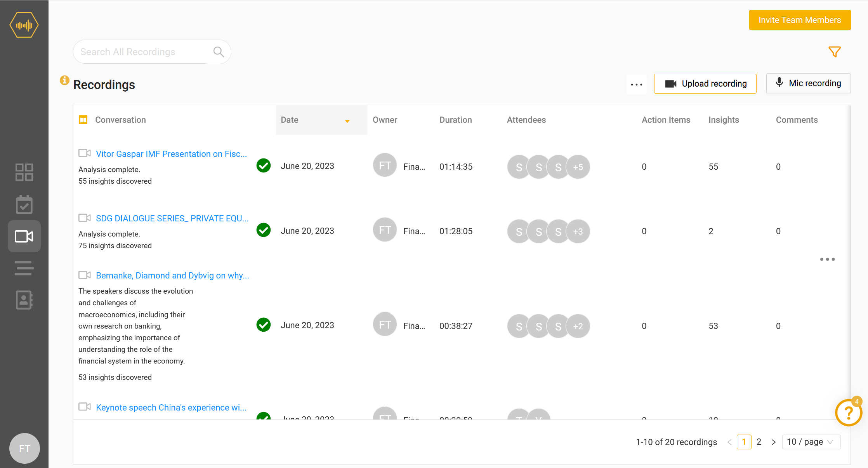868x468 pixels.
Task: Click the +5 attendees badge
Action: pyautogui.click(x=578, y=167)
